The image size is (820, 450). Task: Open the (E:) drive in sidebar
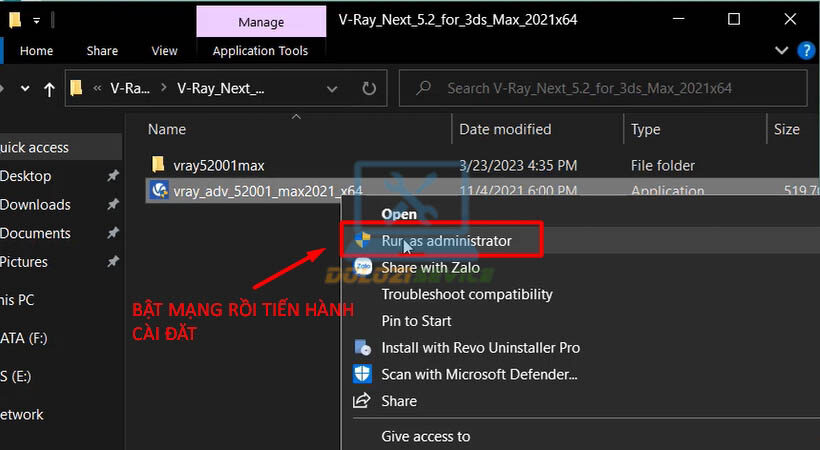coord(16,376)
